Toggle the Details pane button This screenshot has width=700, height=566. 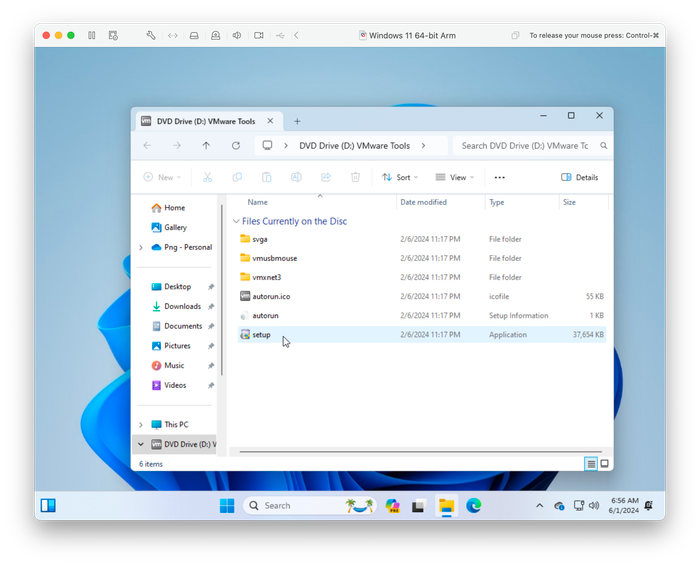pos(579,177)
